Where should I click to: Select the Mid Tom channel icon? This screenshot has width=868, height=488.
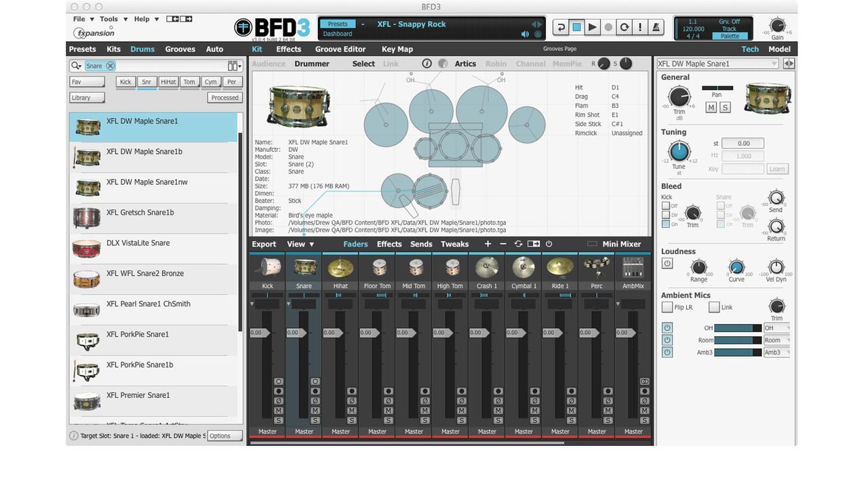414,267
